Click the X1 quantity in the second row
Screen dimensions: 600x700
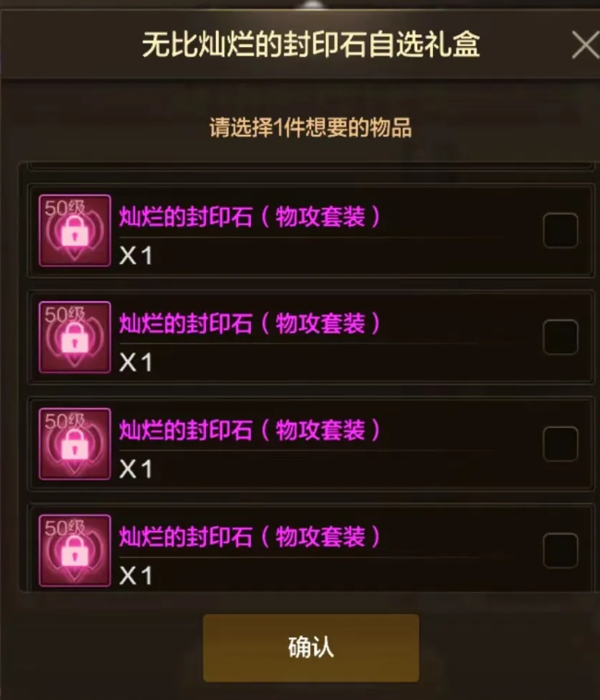[136, 363]
